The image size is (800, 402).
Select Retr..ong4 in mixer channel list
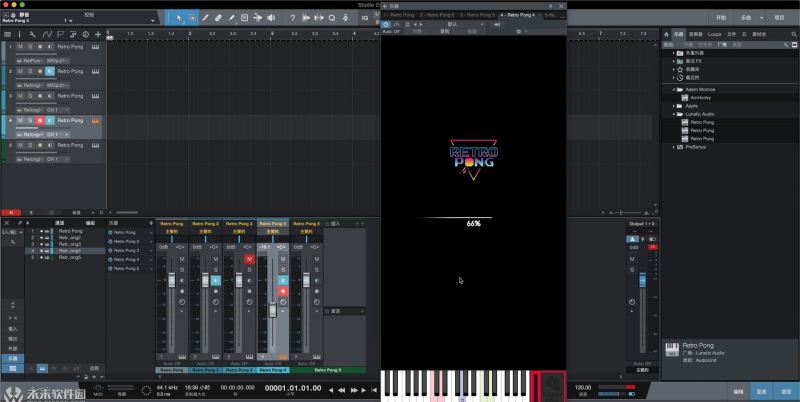(x=70, y=250)
